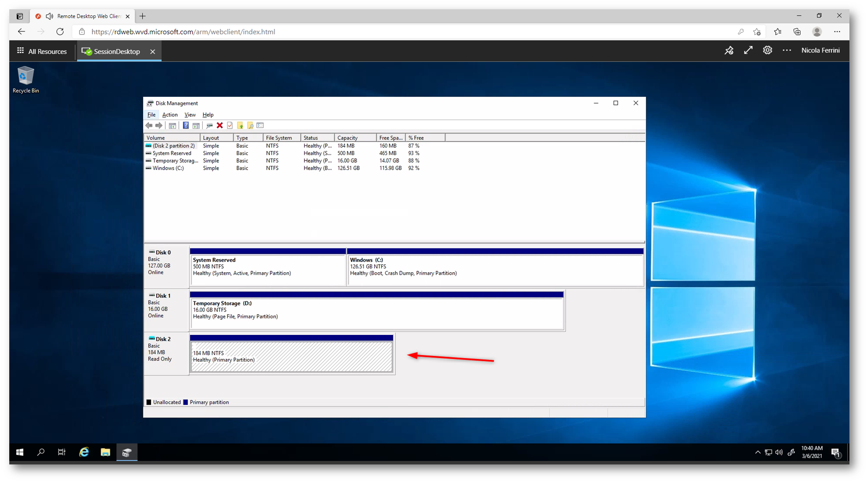Open the blue Help question mark icon
This screenshot has height=483, width=868.
coord(186,126)
